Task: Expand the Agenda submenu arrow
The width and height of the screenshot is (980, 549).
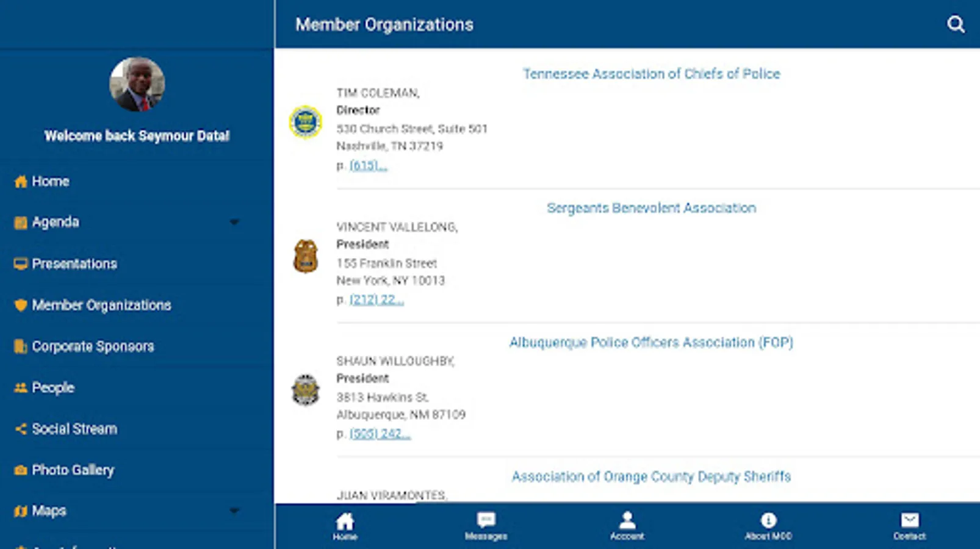Action: pos(234,222)
